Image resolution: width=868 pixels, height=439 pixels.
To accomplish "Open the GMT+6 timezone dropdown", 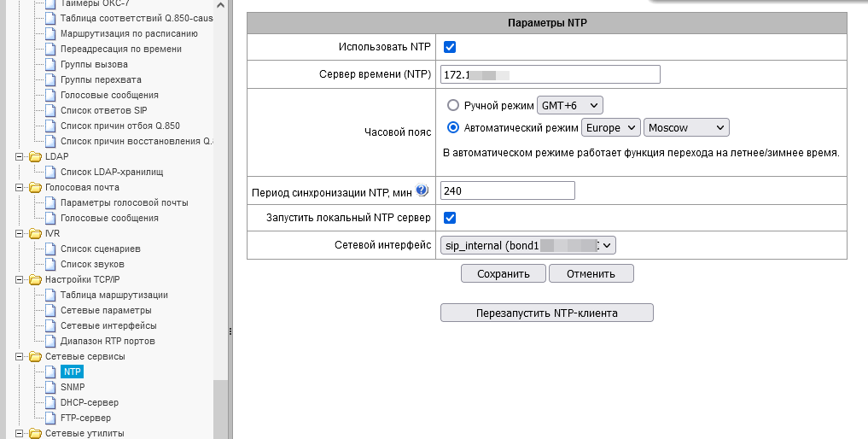I will pos(569,105).
